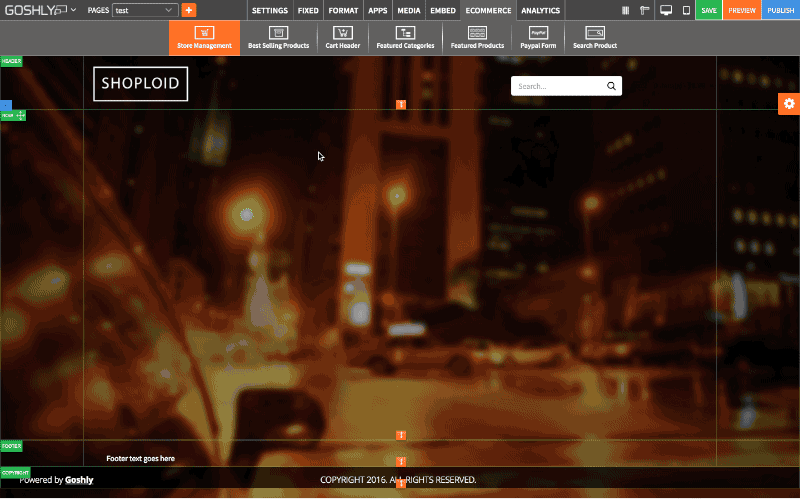The image size is (800, 500).
Task: Switch to tablet view icon
Action: pos(685,10)
